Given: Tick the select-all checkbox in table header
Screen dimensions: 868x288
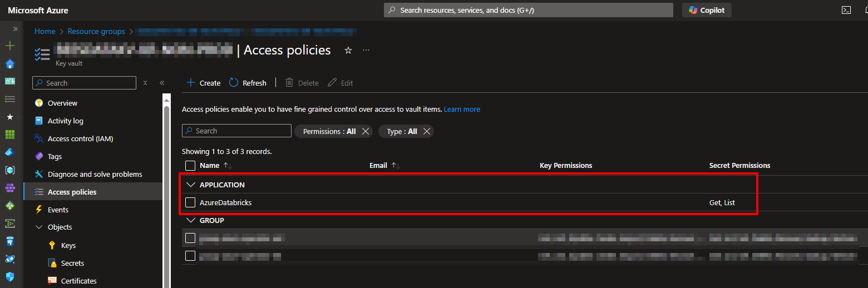Looking at the screenshot, I should coord(190,166).
